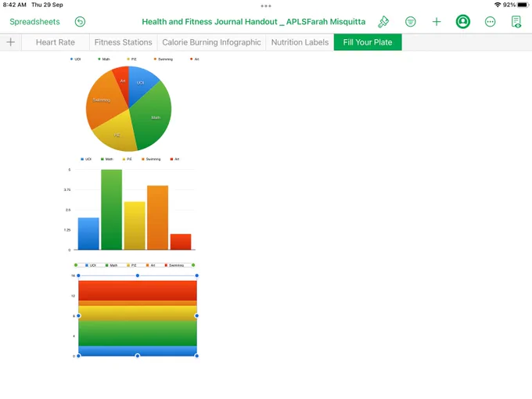Tap the green handle at legend's left end
This screenshot has height=399, width=532.
[76, 265]
